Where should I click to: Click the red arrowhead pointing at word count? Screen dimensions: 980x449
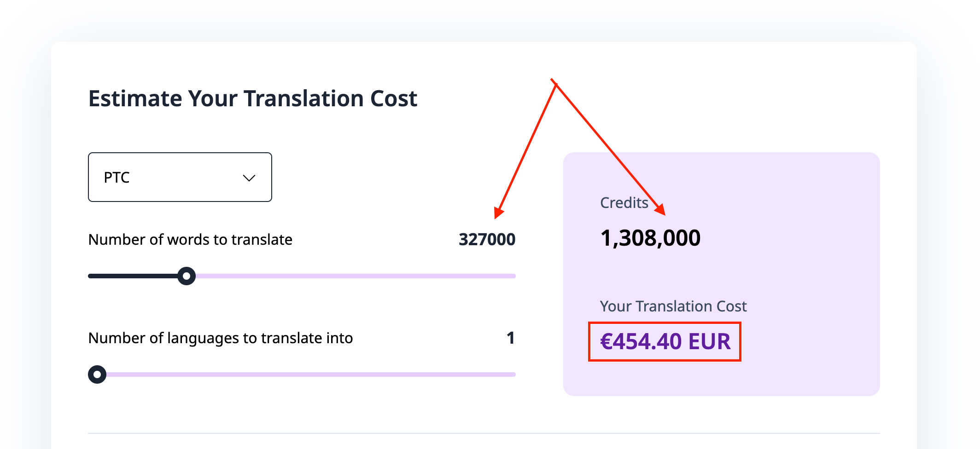pos(499,212)
